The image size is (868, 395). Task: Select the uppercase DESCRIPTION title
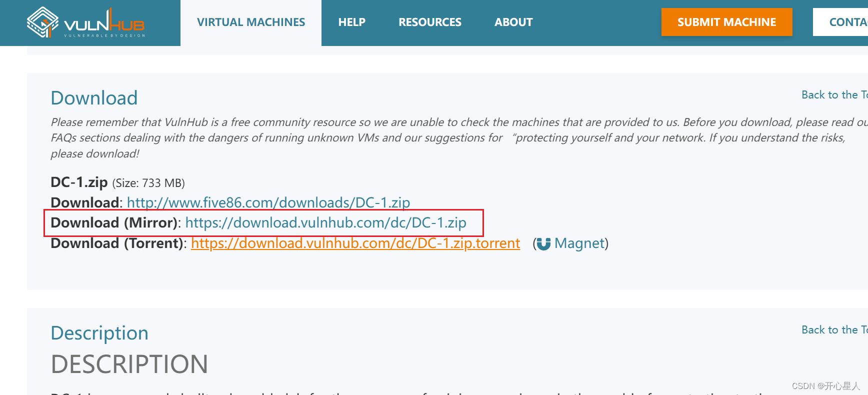129,364
